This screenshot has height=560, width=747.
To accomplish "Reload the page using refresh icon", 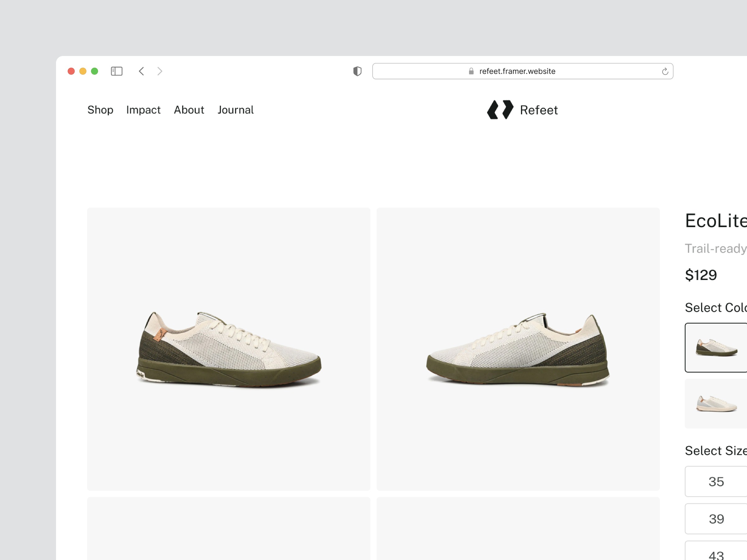I will (665, 72).
